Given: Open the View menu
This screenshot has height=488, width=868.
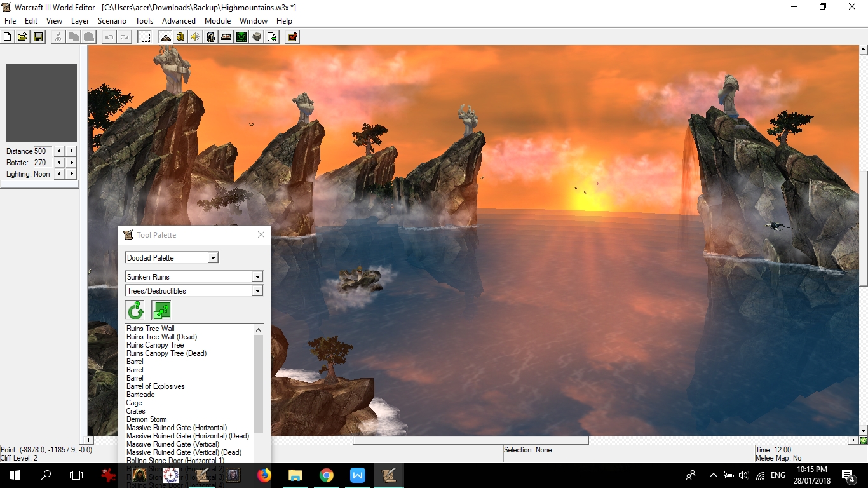Looking at the screenshot, I should 54,21.
